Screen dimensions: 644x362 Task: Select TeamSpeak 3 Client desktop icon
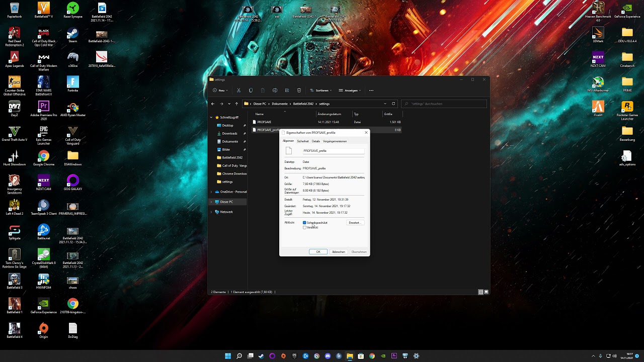pos(44,207)
